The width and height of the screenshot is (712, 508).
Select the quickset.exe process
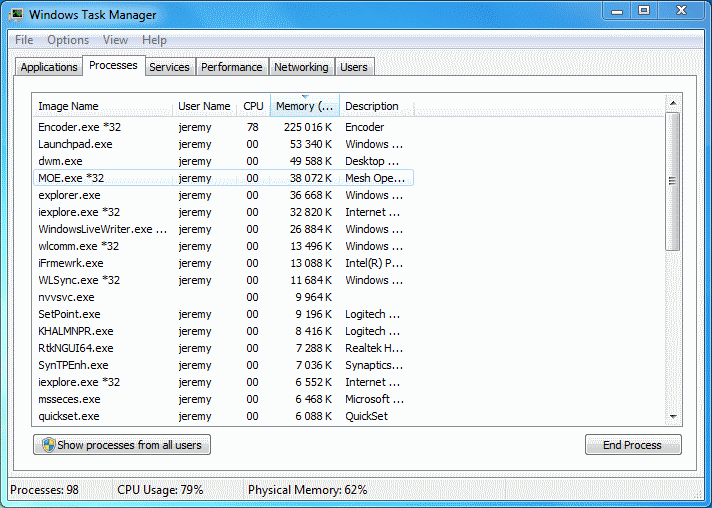pyautogui.click(x=223, y=416)
